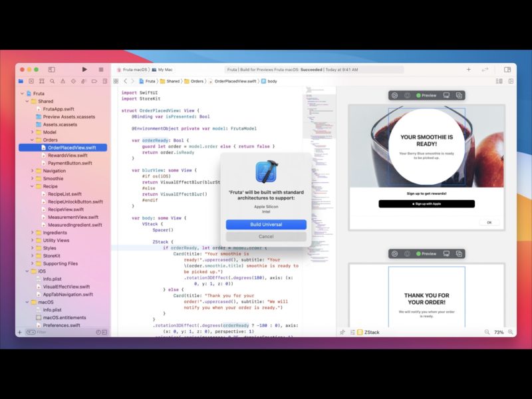This screenshot has width=532, height=399.
Task: Open device settings for the first preview
Action: click(x=446, y=95)
